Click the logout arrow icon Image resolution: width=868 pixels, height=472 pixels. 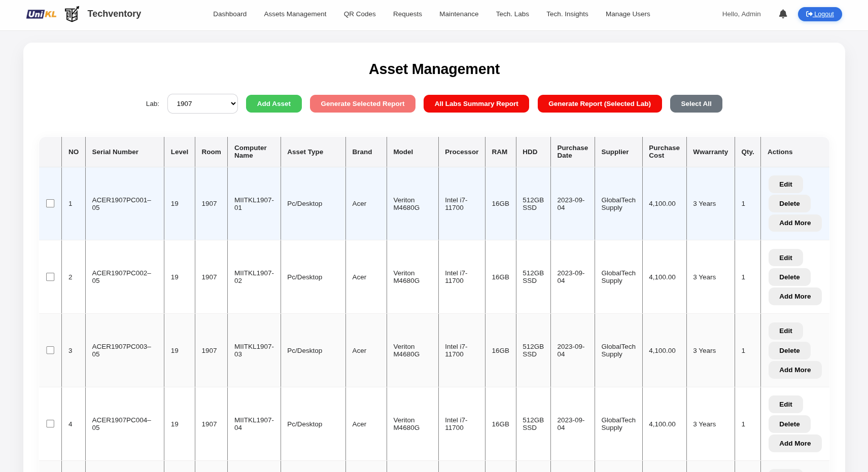pyautogui.click(x=808, y=14)
